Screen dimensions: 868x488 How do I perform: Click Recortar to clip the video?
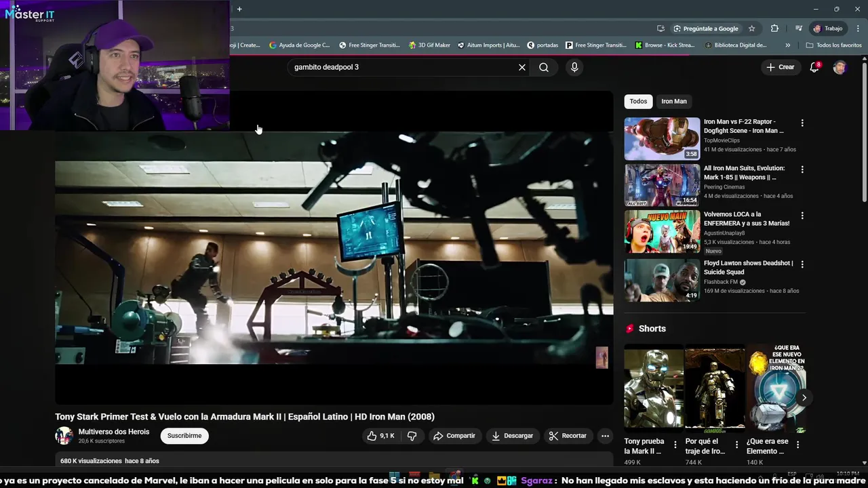pyautogui.click(x=568, y=436)
